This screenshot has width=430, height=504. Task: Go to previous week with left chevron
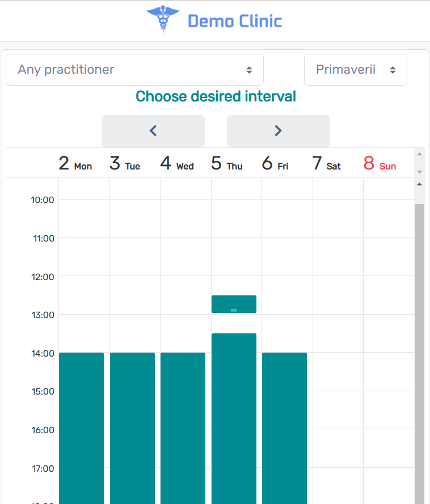click(153, 131)
